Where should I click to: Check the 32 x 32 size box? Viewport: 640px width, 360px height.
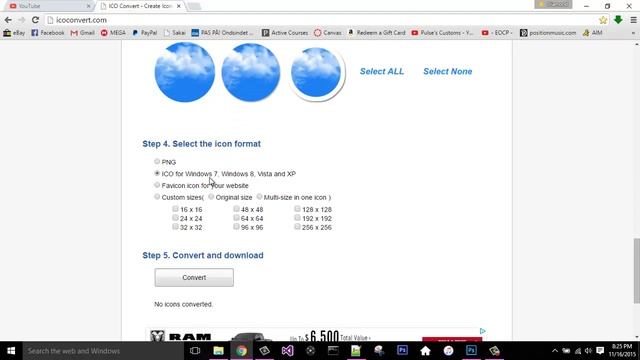click(175, 227)
